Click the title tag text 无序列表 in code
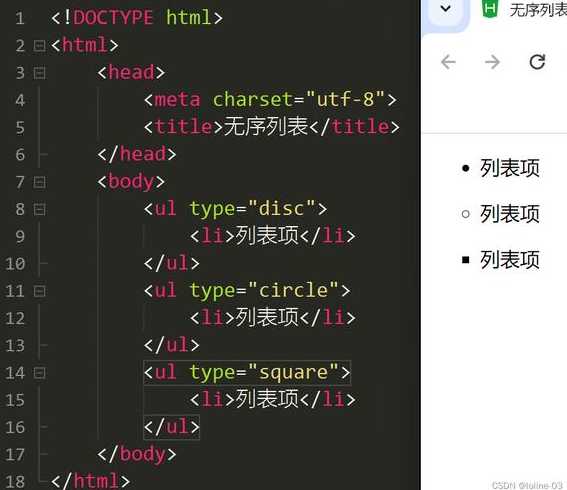 266,127
